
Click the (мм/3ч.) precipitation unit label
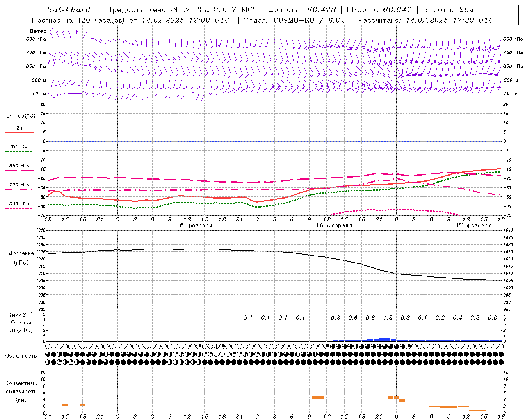click(21, 315)
